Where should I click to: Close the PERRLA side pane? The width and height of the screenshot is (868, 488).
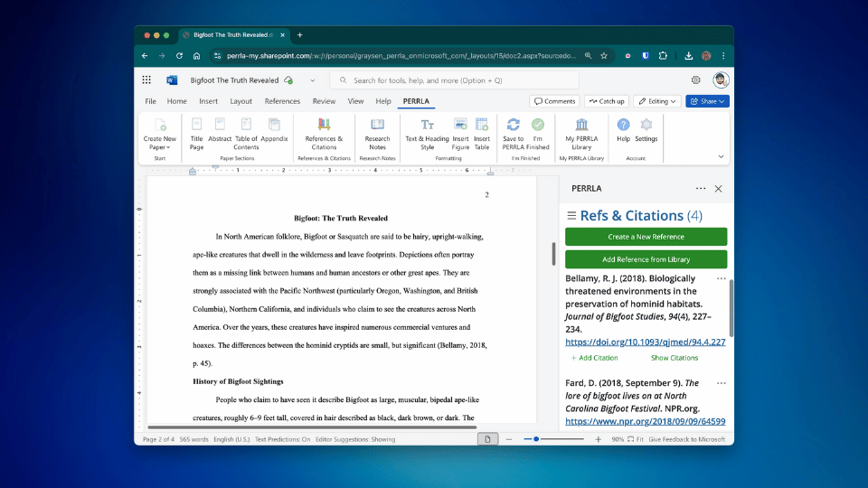coord(718,189)
